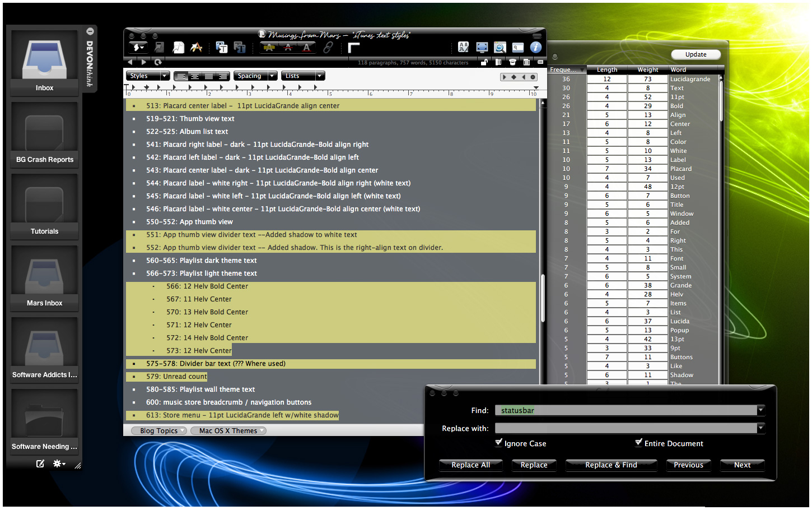Open the gear menu in DEVONthink sidebar
Screen dimensions: 812x510
[x=59, y=463]
